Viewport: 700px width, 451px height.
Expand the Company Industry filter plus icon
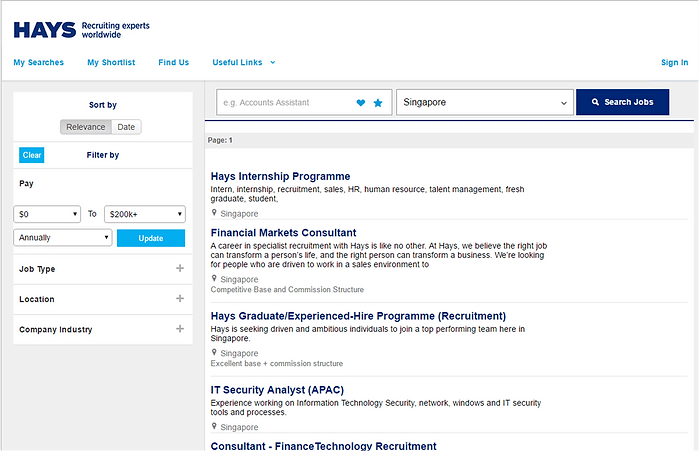point(180,329)
